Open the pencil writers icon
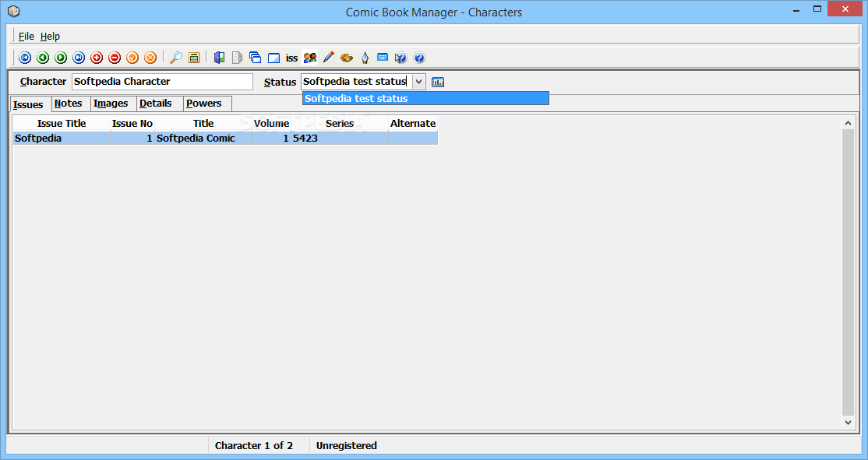 tap(328, 58)
